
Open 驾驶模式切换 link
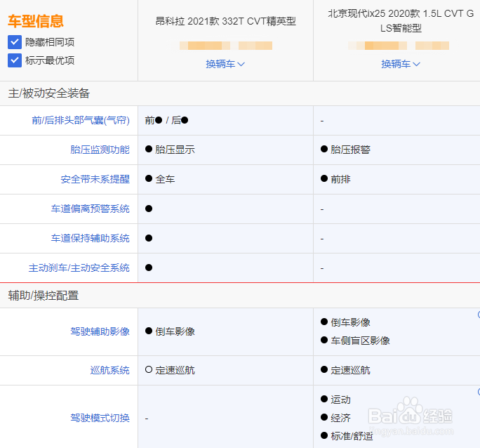click(x=100, y=418)
